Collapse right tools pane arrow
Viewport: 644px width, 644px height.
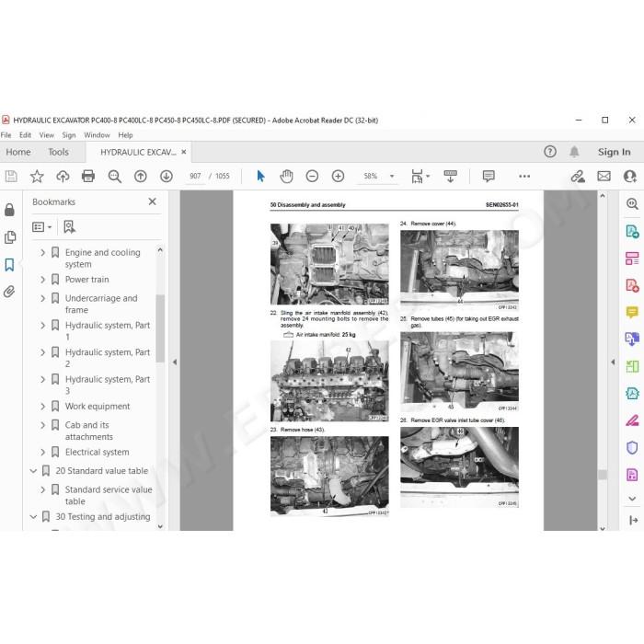pyautogui.click(x=614, y=362)
